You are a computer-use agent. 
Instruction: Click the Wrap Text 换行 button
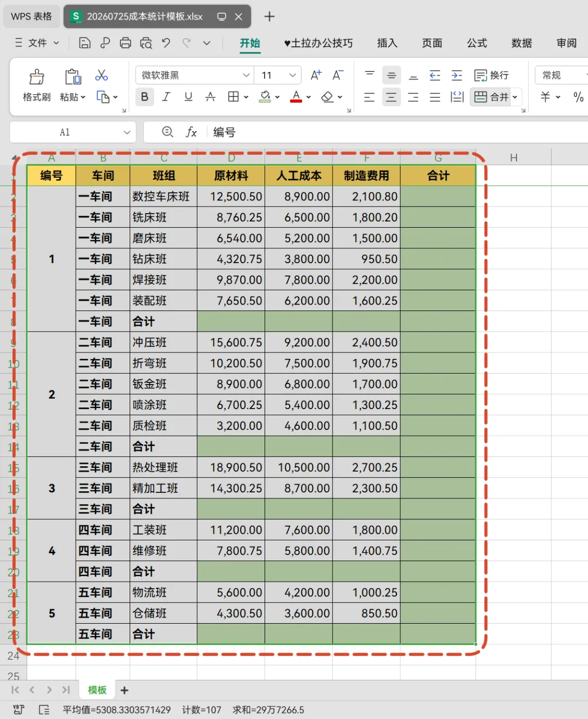(x=492, y=75)
